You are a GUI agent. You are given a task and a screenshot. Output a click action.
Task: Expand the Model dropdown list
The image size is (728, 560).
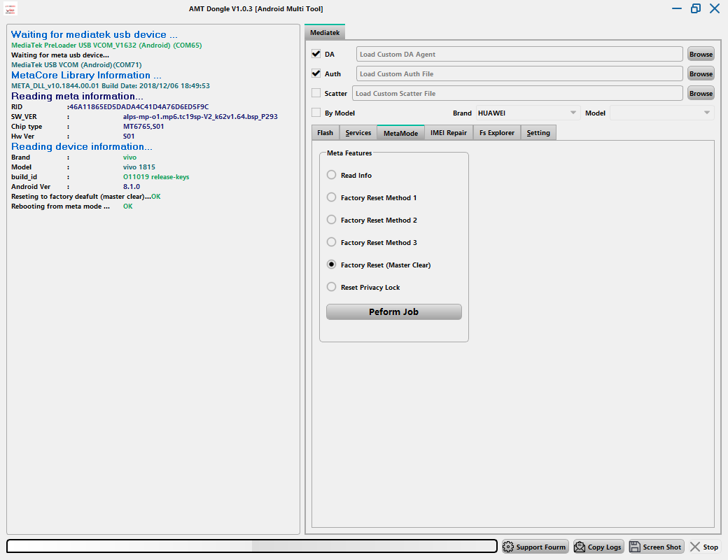pyautogui.click(x=662, y=113)
